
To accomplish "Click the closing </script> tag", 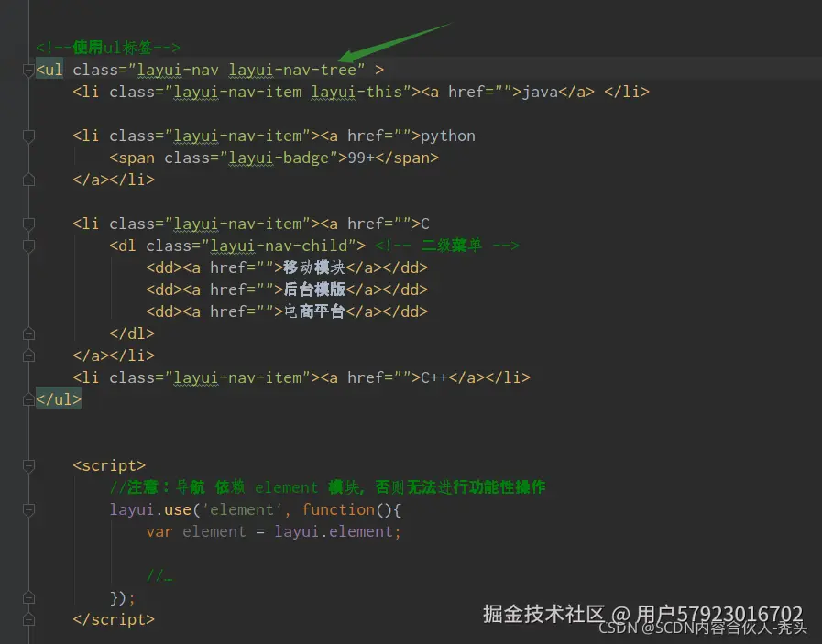I will [x=114, y=620].
